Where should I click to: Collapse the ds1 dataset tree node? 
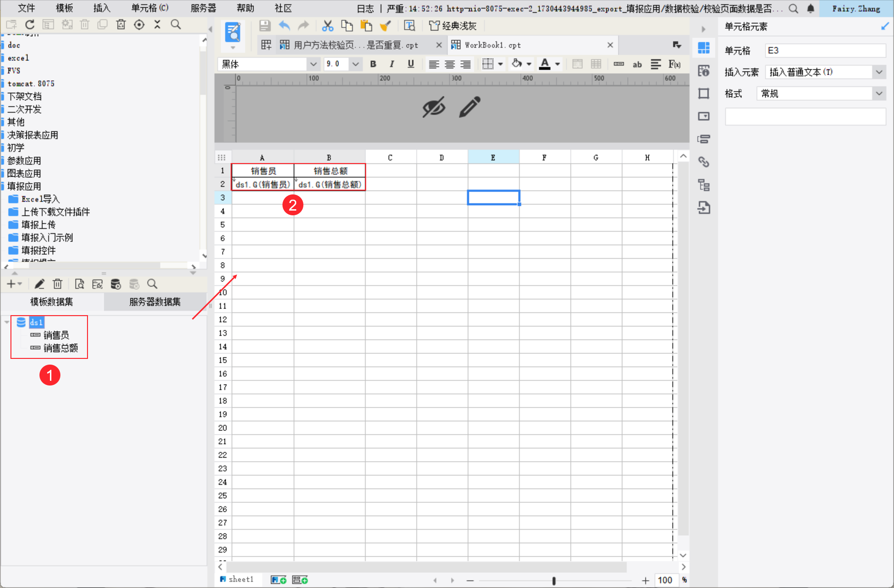click(x=7, y=322)
